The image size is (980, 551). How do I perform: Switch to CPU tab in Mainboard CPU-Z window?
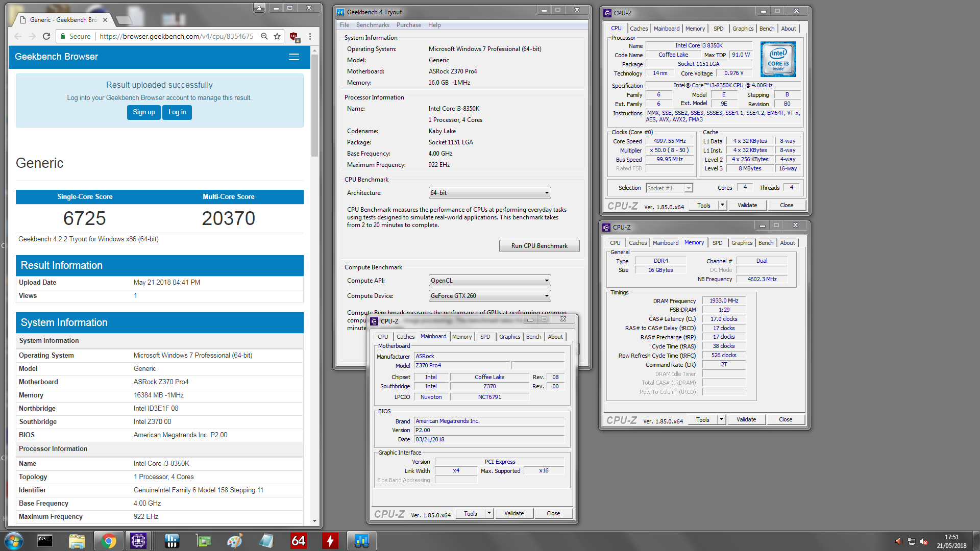pos(383,337)
